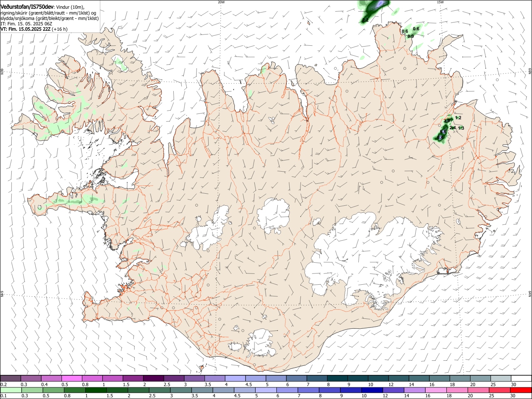
Task: Click the pale grey snow-scale swatch between 25 and 30
Action: pyautogui.click(x=500, y=379)
